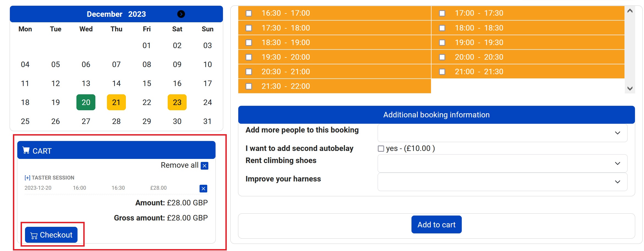This screenshot has height=251, width=644.
Task: Click the Remove all X icon
Action: tap(204, 166)
